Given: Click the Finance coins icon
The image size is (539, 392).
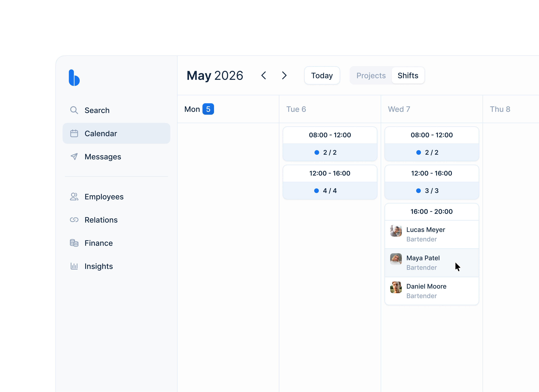Looking at the screenshot, I should pos(74,243).
